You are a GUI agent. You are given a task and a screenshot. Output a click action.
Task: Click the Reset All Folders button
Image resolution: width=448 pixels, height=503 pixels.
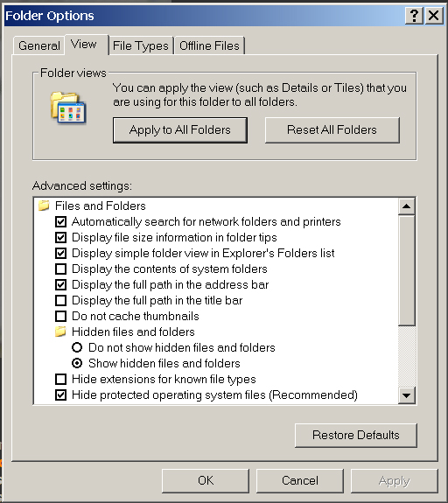tap(332, 130)
